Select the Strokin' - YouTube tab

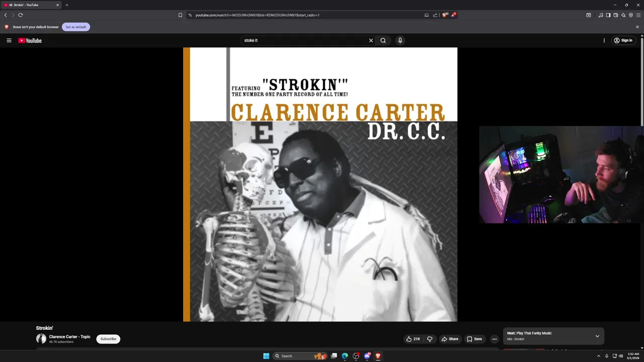[x=31, y=5]
